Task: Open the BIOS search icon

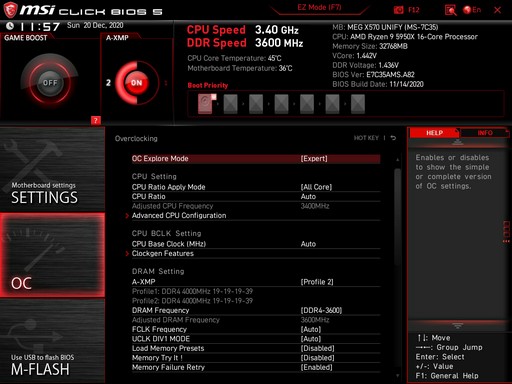Action: tap(450, 10)
